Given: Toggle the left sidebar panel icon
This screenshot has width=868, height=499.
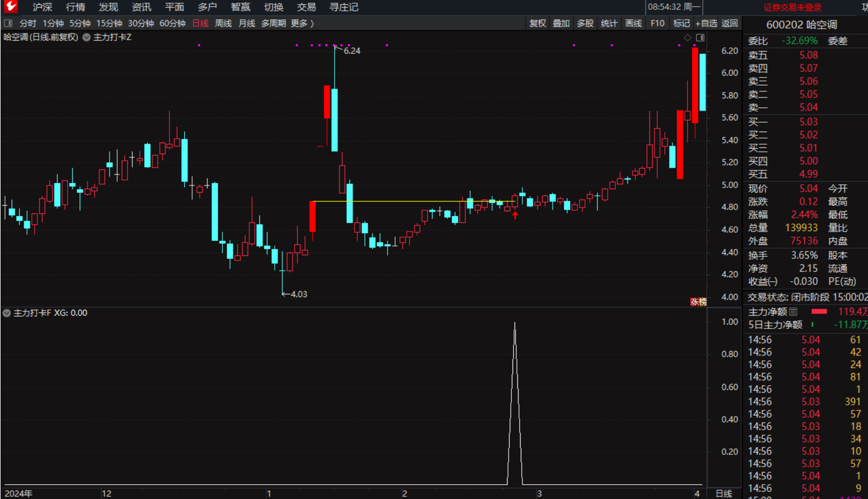Looking at the screenshot, I should point(8,23).
